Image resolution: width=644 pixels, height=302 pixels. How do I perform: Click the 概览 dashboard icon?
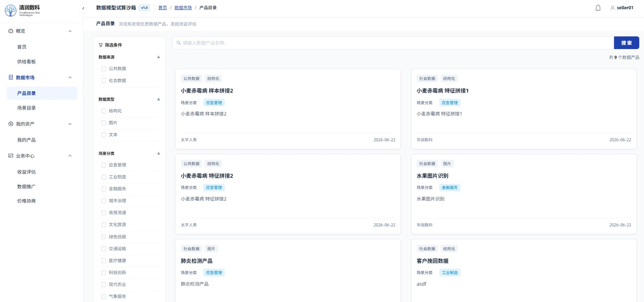coord(11,31)
